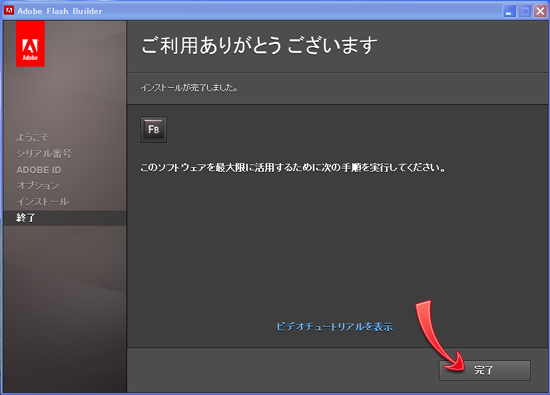Click the 完了 button to finish

click(x=484, y=370)
